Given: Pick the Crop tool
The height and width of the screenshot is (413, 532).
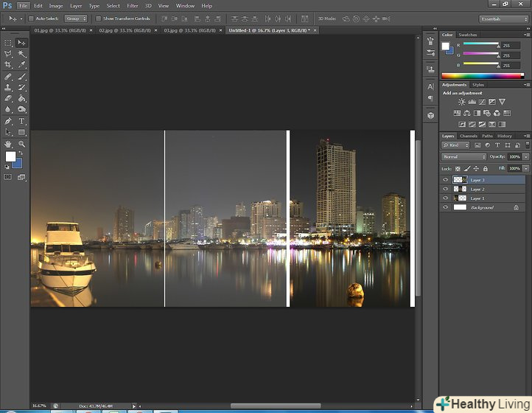Looking at the screenshot, I should 9,65.
